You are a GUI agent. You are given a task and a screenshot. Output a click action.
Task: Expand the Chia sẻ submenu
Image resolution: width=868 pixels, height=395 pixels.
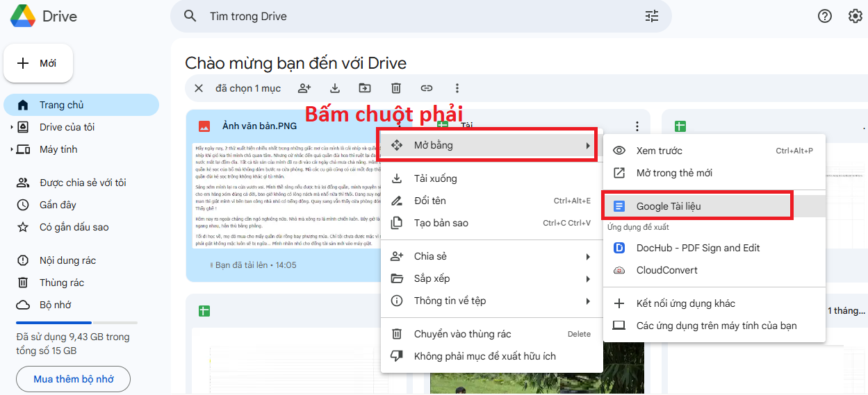(x=491, y=256)
